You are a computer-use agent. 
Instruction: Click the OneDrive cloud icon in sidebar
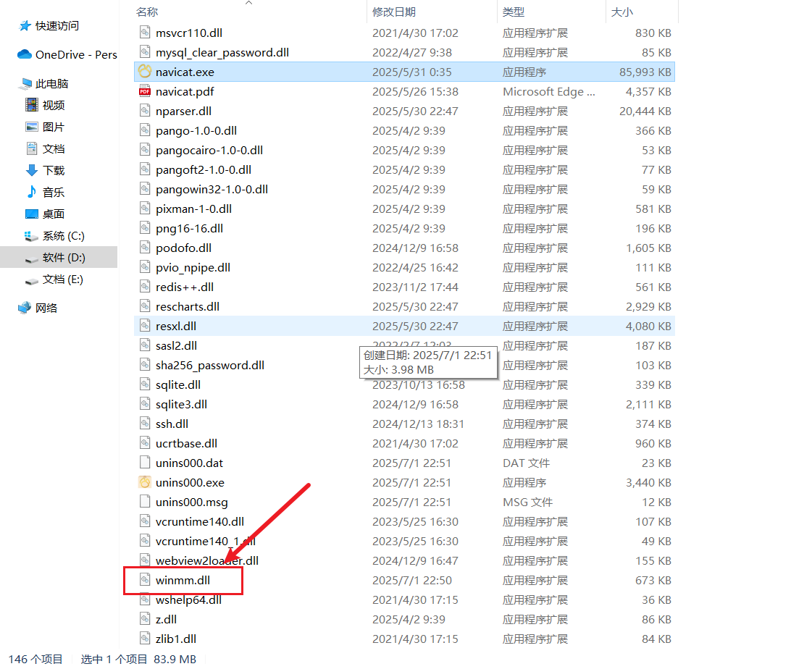pyautogui.click(x=24, y=54)
